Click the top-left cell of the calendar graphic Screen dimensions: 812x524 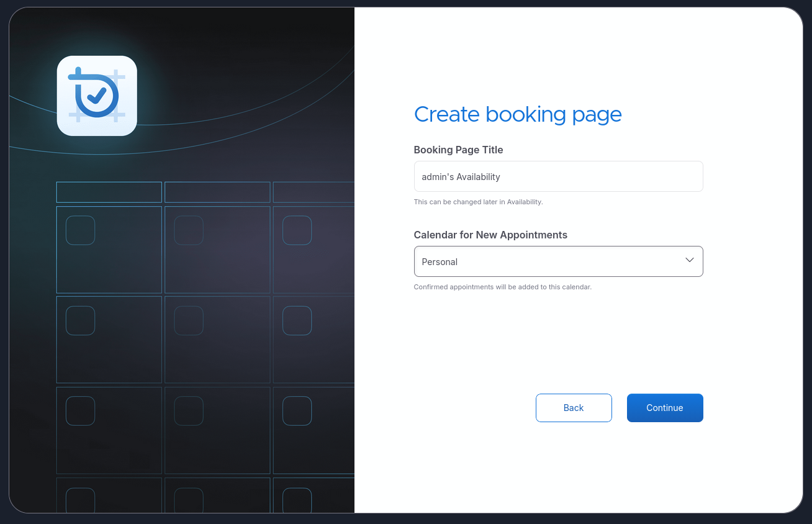click(x=109, y=250)
